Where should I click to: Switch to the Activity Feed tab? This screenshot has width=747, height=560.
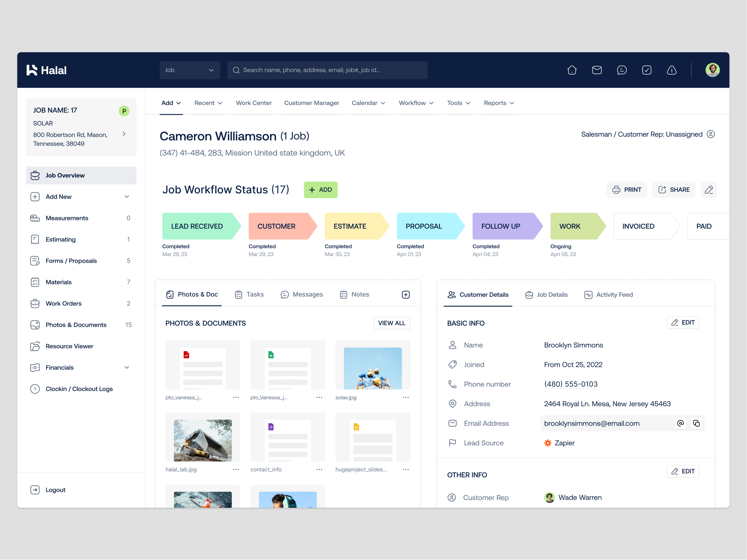pyautogui.click(x=614, y=294)
